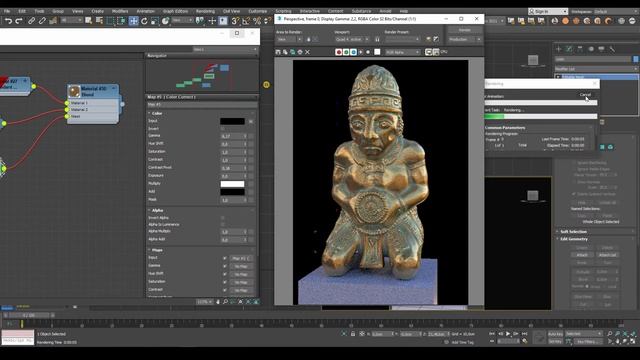
Task: Select the Select and Link chain tool
Action: click(31, 21)
